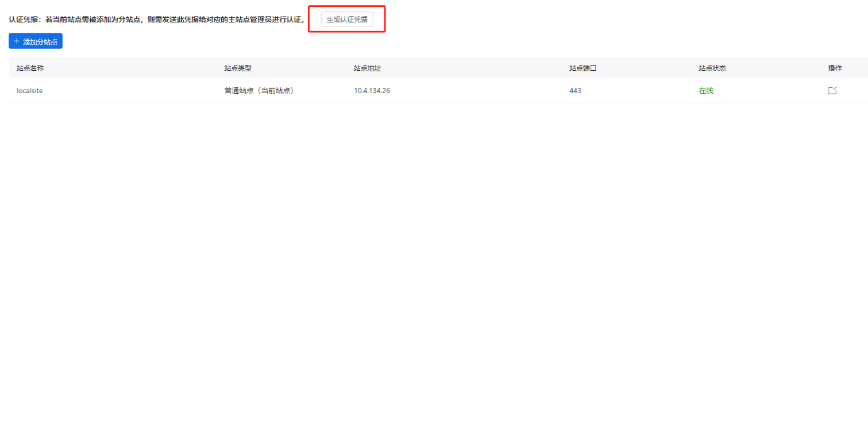Viewport: 868px width, 442px height.
Task: Click the 站点地址 column header
Action: tap(368, 68)
